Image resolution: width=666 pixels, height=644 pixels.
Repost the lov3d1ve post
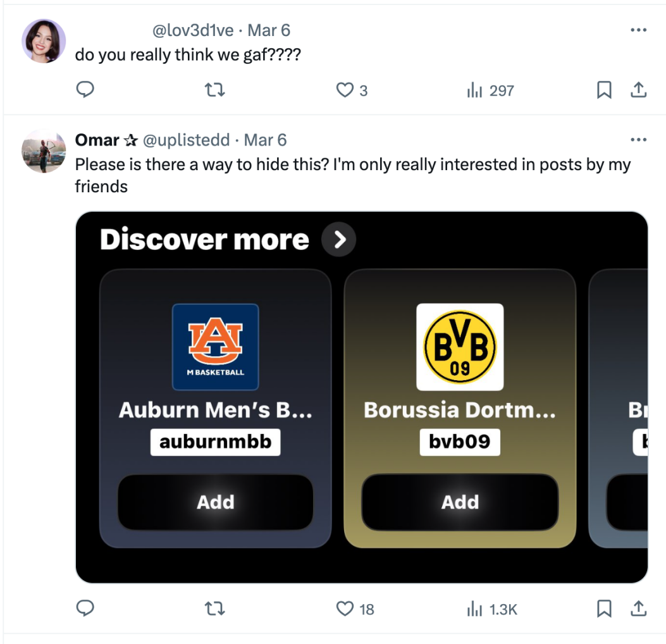coord(216,90)
